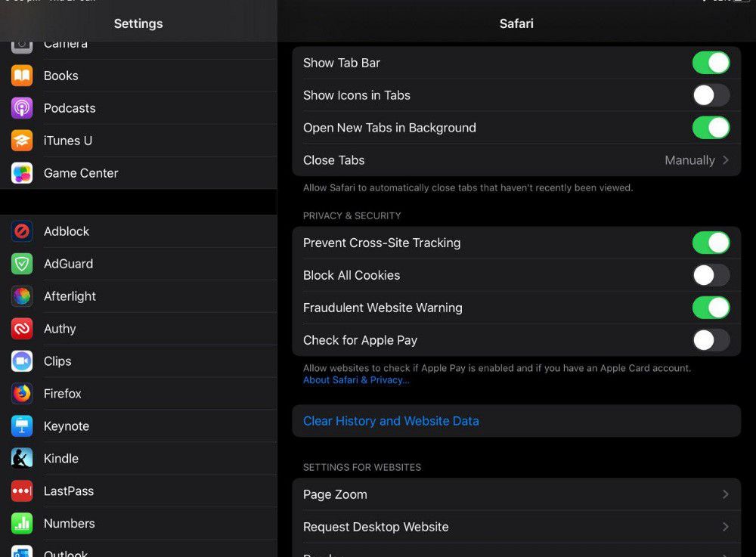Enable Show Icons in Tabs
The image size is (756, 557).
(711, 95)
